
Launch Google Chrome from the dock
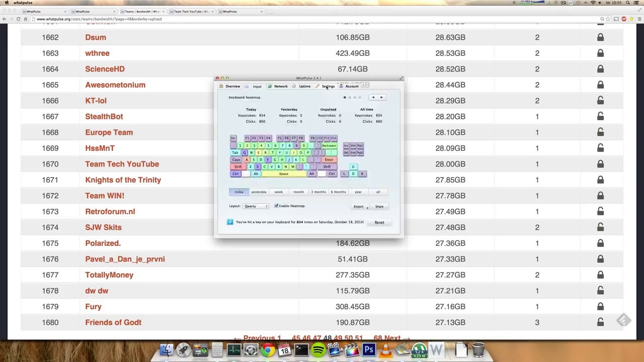click(x=268, y=350)
